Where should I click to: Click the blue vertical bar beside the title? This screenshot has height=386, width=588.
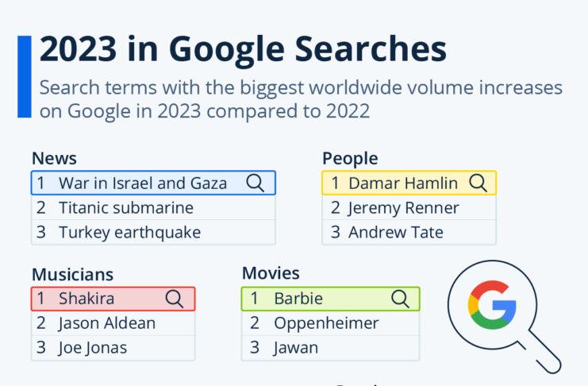24,76
